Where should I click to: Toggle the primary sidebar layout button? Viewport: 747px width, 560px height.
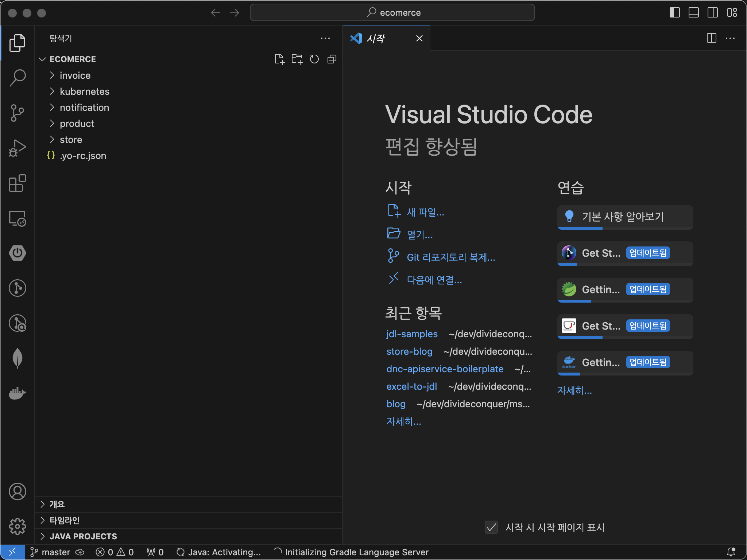[x=674, y=13]
